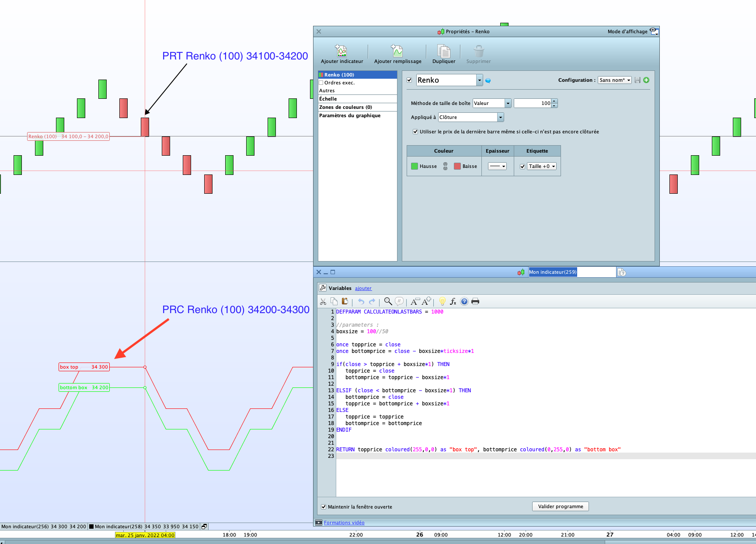
Task: Click the 'bottom box 34 200' chart label
Action: tap(84, 387)
